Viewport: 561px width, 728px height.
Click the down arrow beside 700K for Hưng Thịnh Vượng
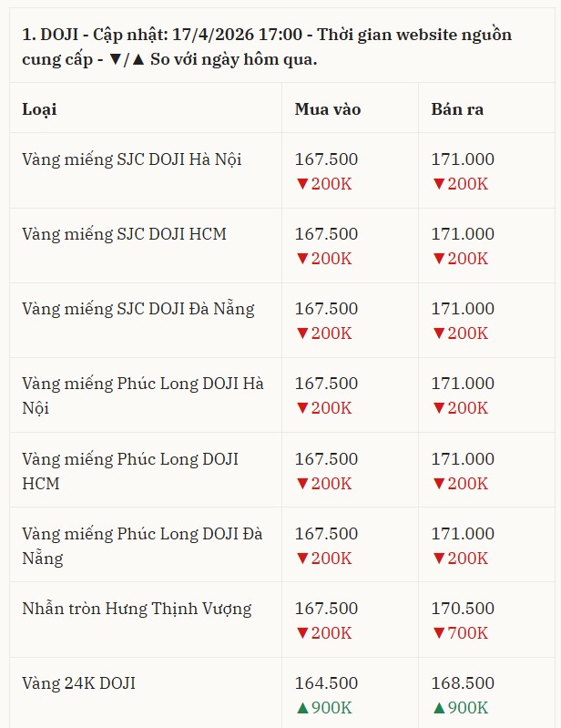pos(439,633)
